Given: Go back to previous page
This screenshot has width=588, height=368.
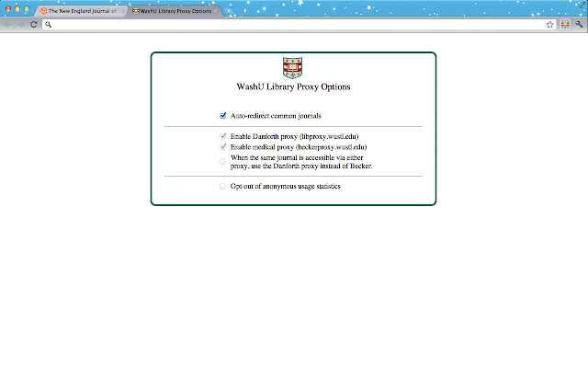Looking at the screenshot, I should pyautogui.click(x=8, y=25).
